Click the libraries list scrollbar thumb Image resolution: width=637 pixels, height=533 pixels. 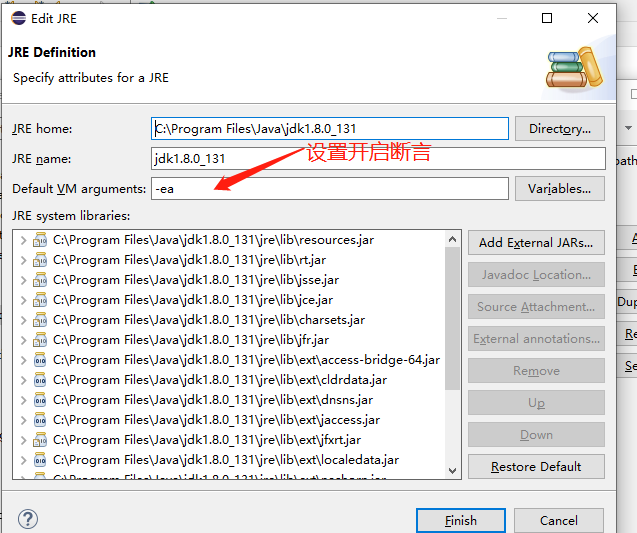452,318
